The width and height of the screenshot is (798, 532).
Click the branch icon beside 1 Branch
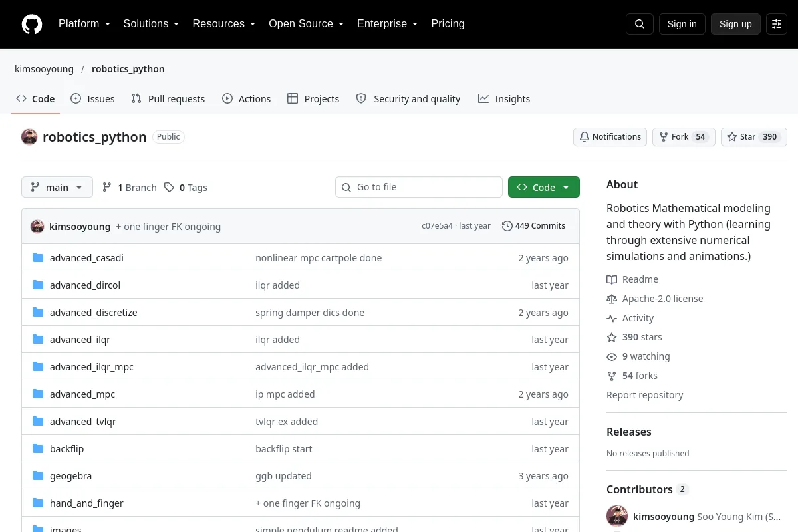tap(107, 188)
